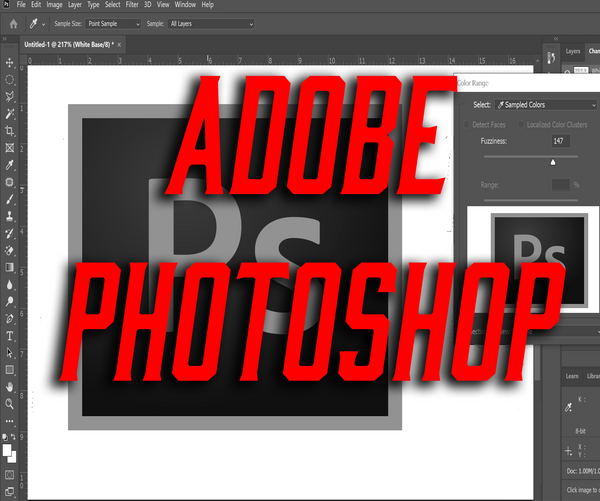600x501 pixels.
Task: Open the Sample All Layers dropdown
Action: 211,24
